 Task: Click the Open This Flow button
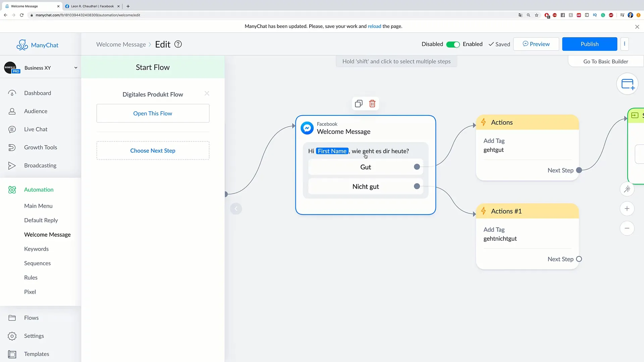click(153, 113)
